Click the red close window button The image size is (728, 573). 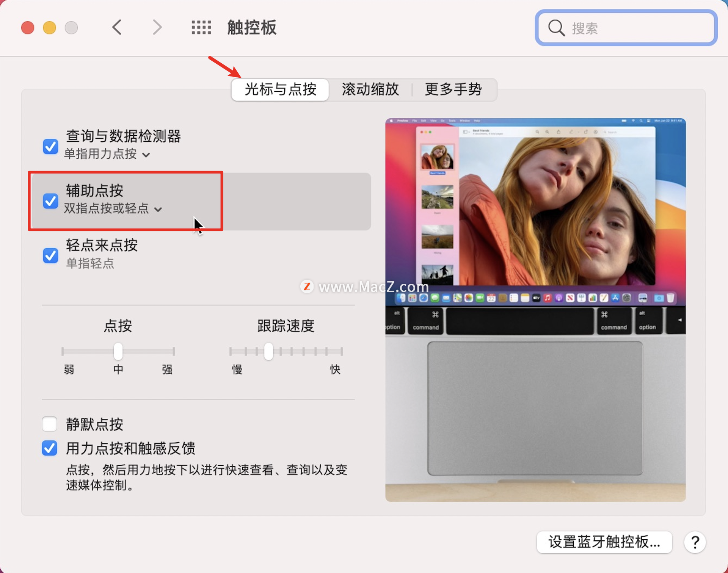[28, 28]
